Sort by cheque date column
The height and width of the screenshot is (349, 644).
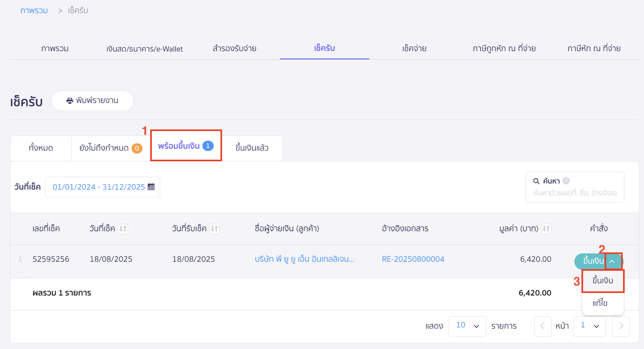coord(123,229)
